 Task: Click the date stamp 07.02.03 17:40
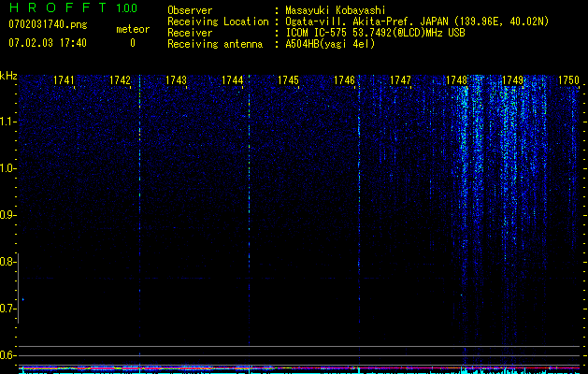point(48,43)
